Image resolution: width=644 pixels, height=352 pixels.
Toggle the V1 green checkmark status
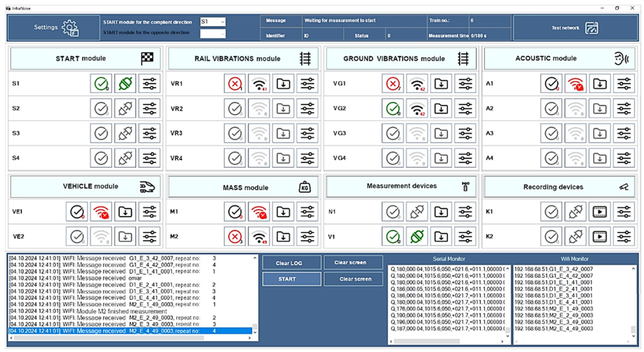392,236
